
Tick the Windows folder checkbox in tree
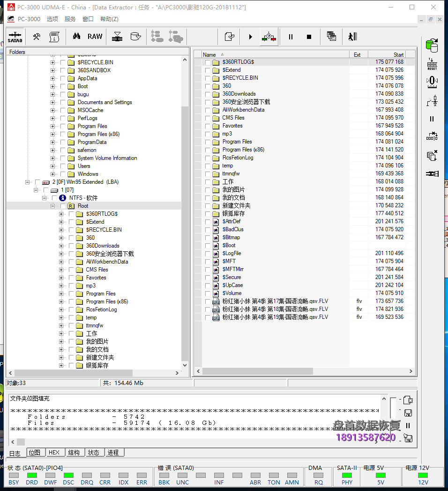[63, 174]
